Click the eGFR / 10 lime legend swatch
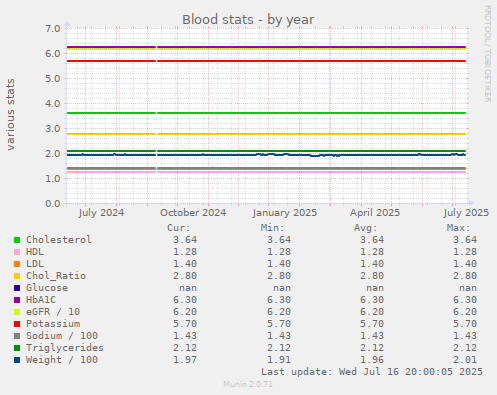Image resolution: width=497 pixels, height=395 pixels. 17,312
